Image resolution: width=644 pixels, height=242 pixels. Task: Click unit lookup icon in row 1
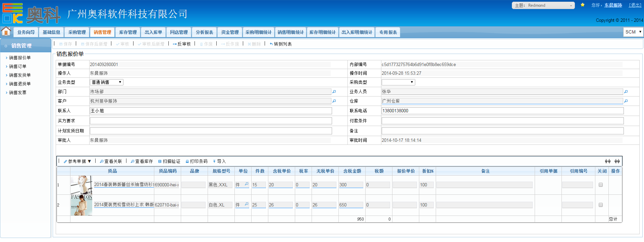[247, 184]
